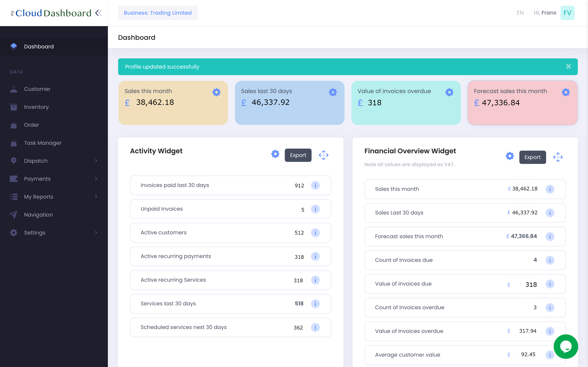Screen dimensions: 588x367
Task: Open the Activity Widget settings gear
Action: (275, 155)
